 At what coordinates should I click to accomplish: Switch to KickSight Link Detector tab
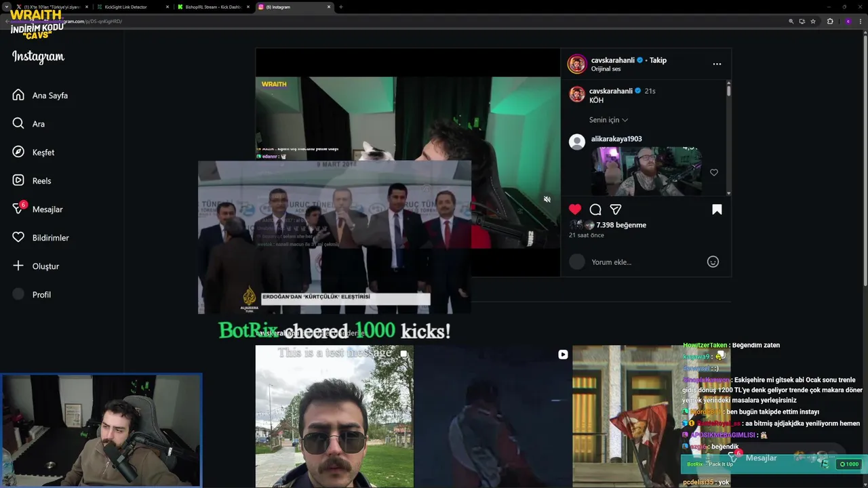click(132, 7)
